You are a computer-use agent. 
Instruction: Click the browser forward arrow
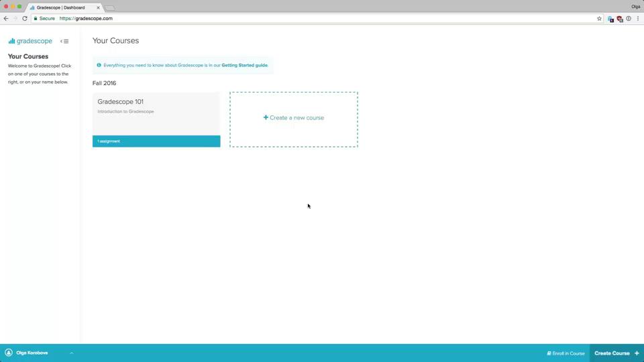click(x=15, y=19)
